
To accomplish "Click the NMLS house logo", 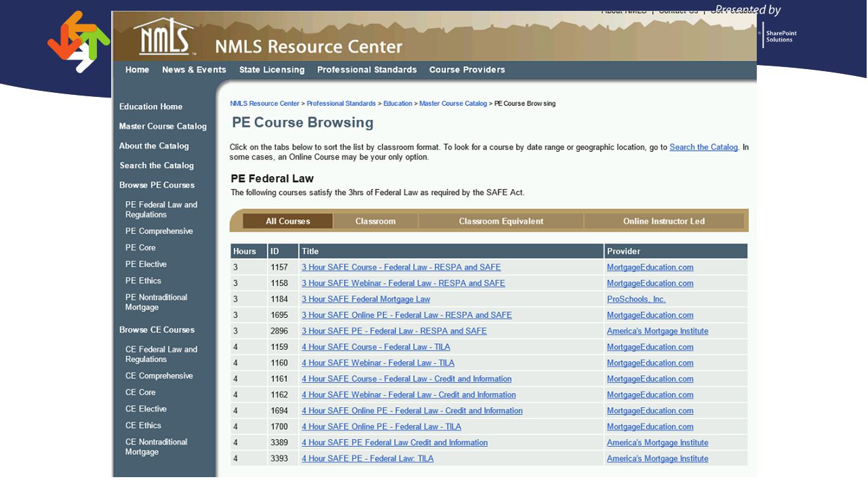I will point(165,38).
